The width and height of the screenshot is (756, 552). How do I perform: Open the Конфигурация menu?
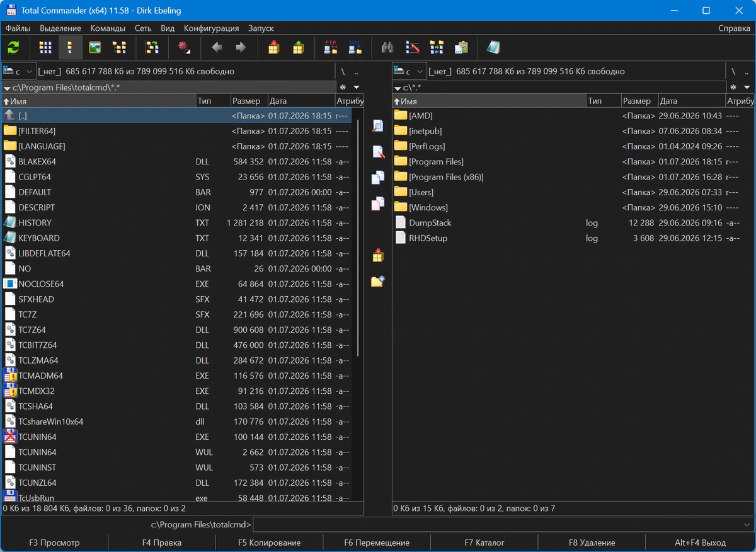[x=211, y=28]
